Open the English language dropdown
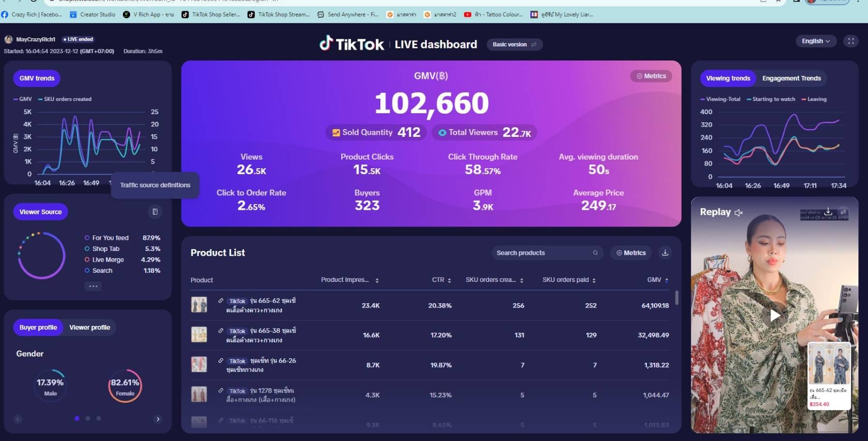This screenshot has width=868, height=441. pos(815,41)
